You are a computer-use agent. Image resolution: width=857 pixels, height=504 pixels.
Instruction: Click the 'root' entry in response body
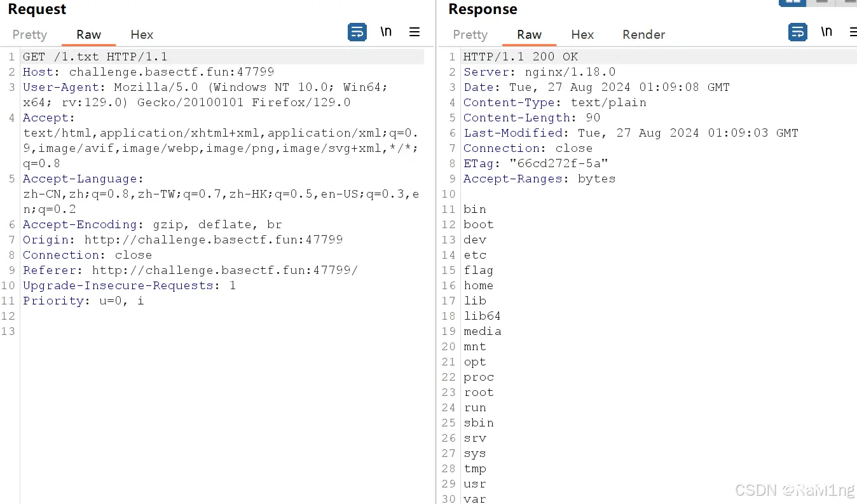coord(479,392)
